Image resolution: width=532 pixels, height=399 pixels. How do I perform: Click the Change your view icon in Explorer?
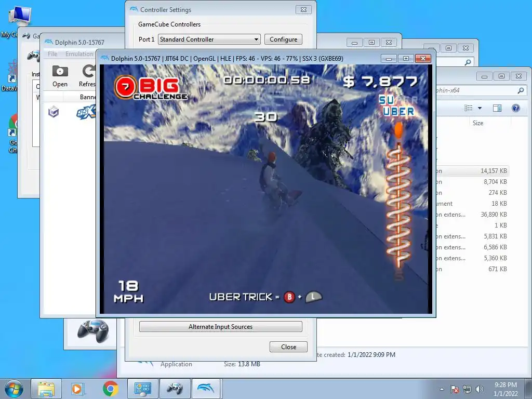(469, 108)
